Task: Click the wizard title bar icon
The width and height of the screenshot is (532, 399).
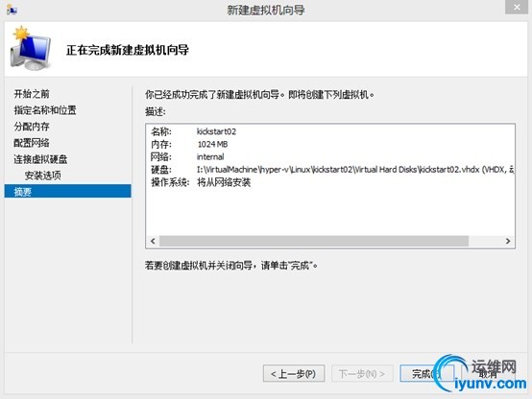Action: coord(12,10)
